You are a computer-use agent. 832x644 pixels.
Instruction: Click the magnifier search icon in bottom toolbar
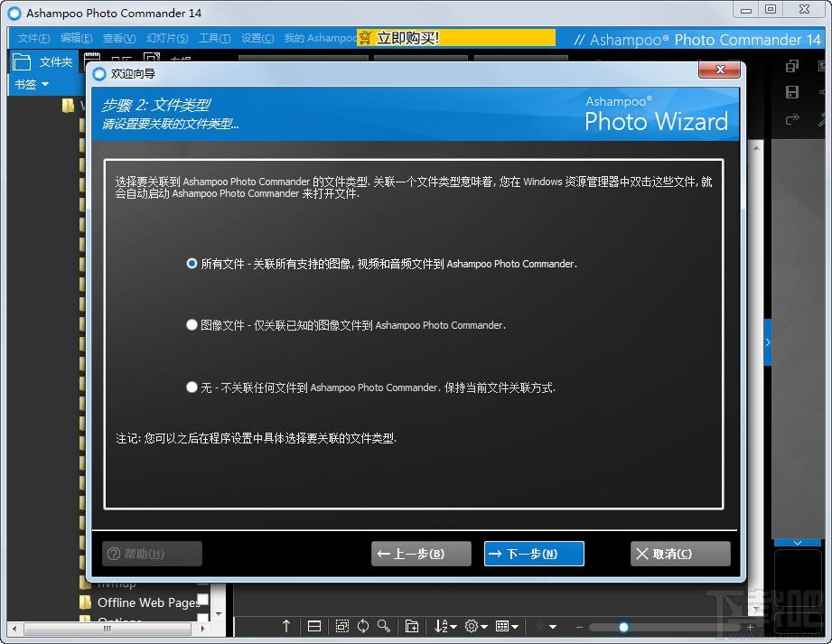(x=384, y=627)
